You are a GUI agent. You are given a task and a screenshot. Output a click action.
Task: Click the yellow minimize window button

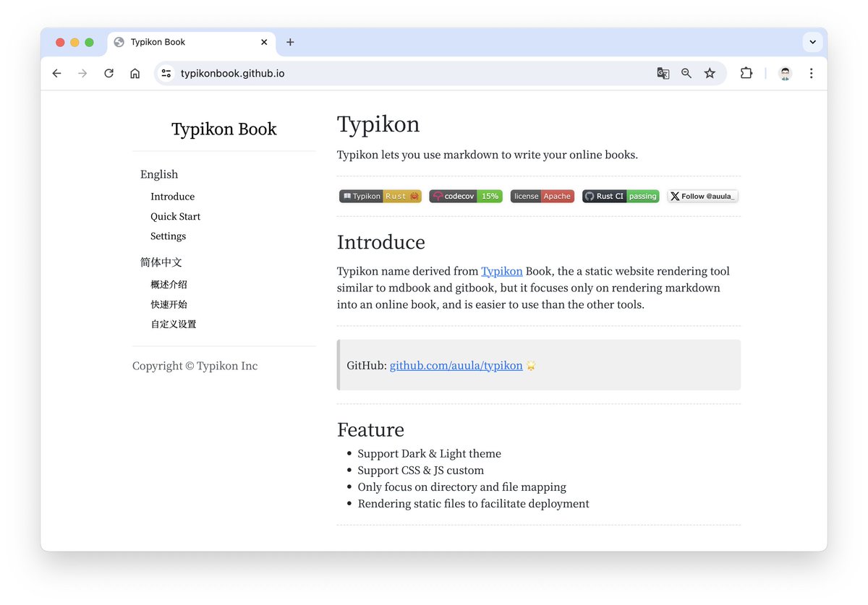(75, 42)
